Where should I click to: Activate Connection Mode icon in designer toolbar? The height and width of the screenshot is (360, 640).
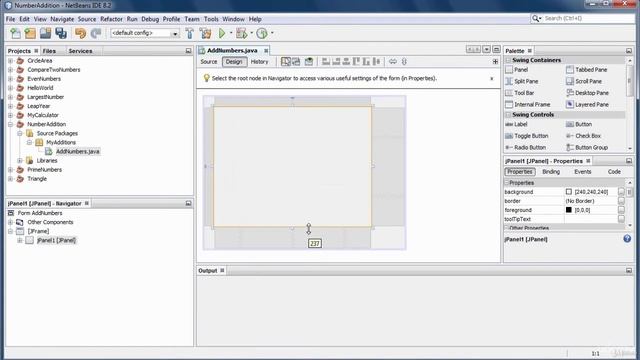[296, 62]
